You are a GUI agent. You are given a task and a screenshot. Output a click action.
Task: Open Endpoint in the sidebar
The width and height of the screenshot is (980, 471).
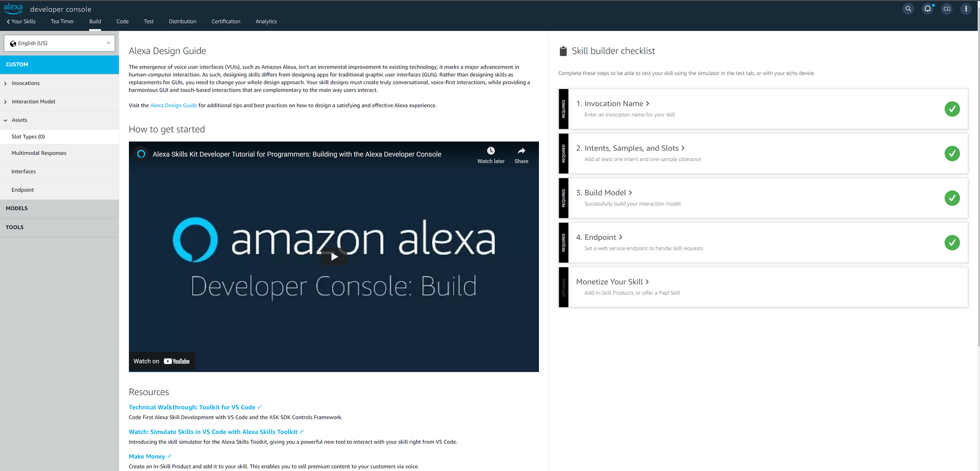[x=59, y=190]
